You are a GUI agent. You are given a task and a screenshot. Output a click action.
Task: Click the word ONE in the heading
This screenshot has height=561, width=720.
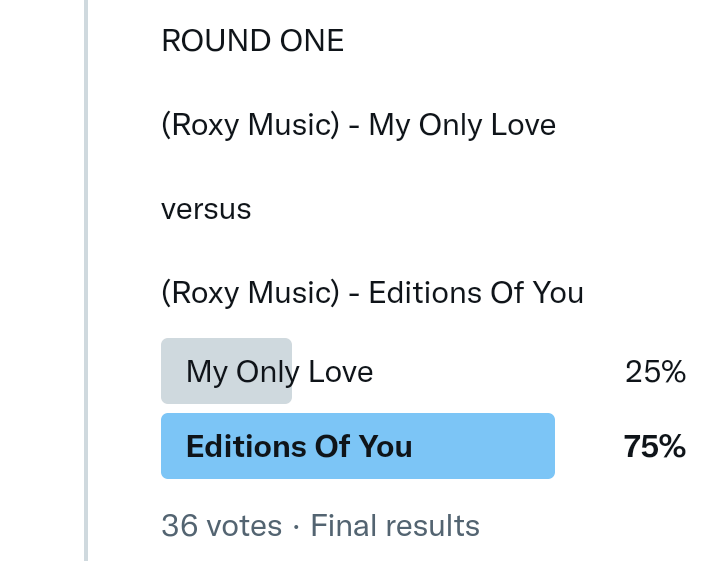[x=311, y=41]
